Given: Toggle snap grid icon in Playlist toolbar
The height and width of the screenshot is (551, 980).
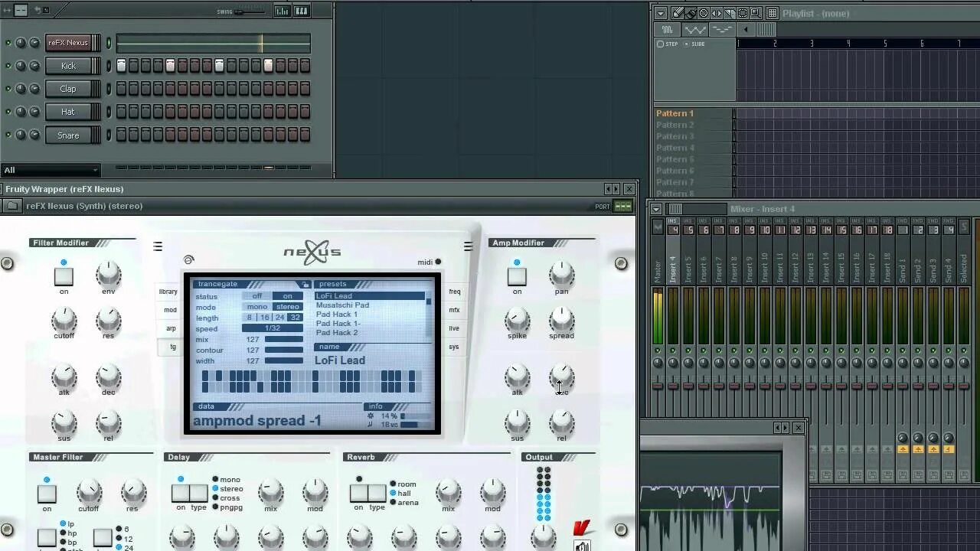Looking at the screenshot, I should 773,13.
